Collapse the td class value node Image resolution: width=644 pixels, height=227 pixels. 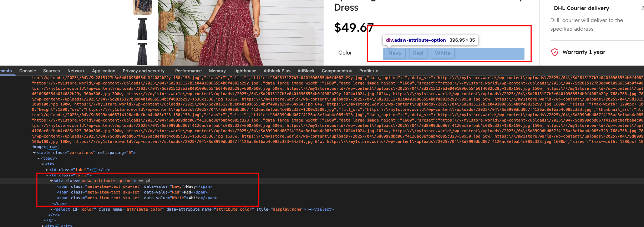[x=47, y=175]
